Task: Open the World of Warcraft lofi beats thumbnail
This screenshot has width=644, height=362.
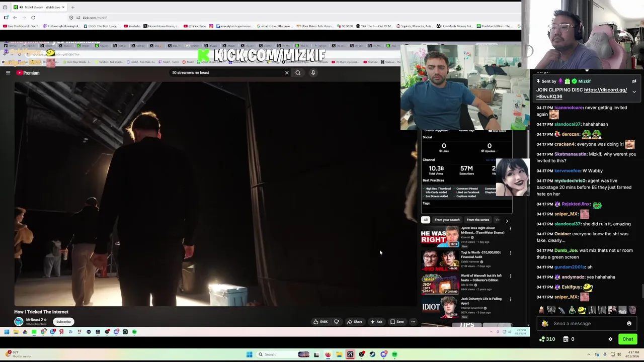Action: (440, 284)
